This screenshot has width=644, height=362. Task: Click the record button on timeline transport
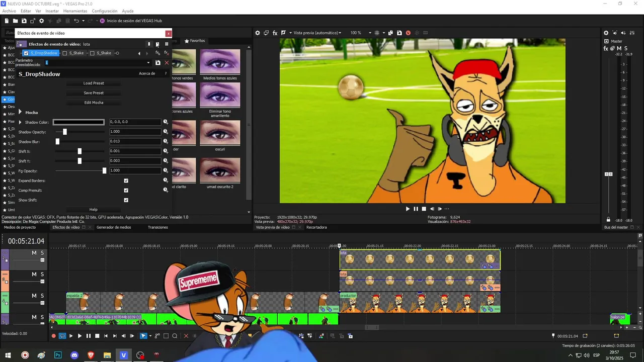pyautogui.click(x=54, y=336)
